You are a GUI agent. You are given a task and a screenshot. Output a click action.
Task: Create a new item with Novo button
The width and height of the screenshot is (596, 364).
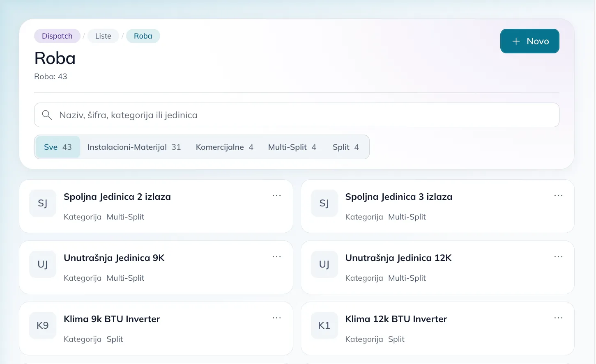click(530, 41)
